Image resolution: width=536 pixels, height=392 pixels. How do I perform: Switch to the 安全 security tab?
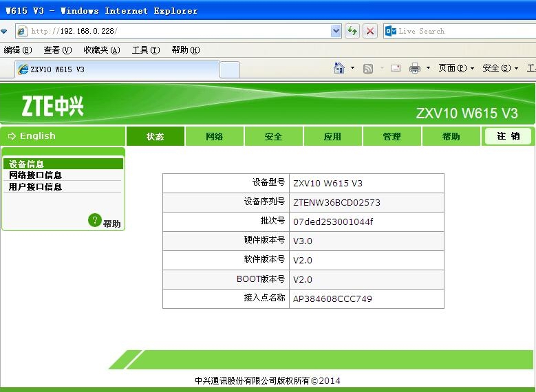pyautogui.click(x=273, y=136)
